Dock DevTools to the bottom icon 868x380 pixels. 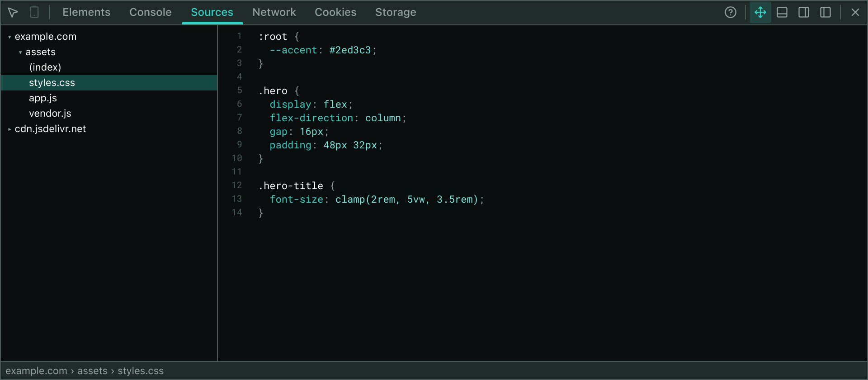point(782,12)
